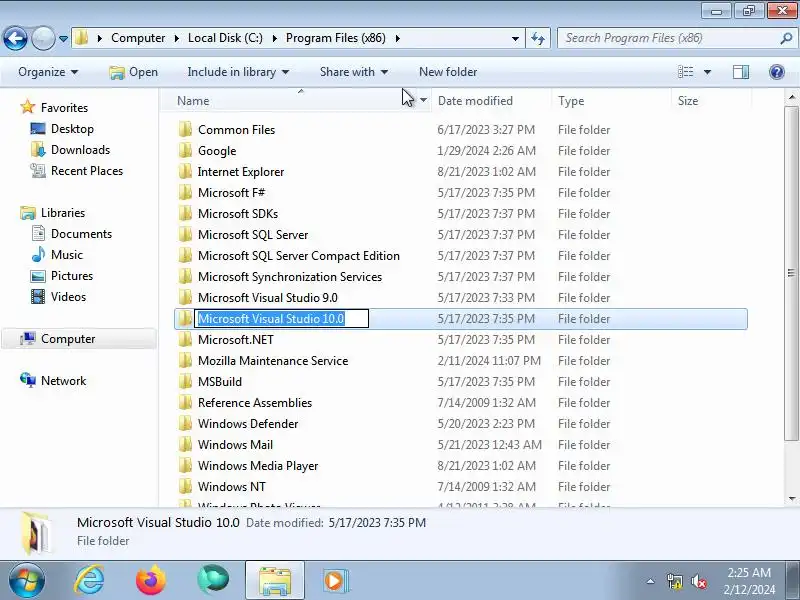The image size is (800, 600).
Task: Click the Microsoft Visual Studio 10.0 rename field
Action: click(281, 319)
